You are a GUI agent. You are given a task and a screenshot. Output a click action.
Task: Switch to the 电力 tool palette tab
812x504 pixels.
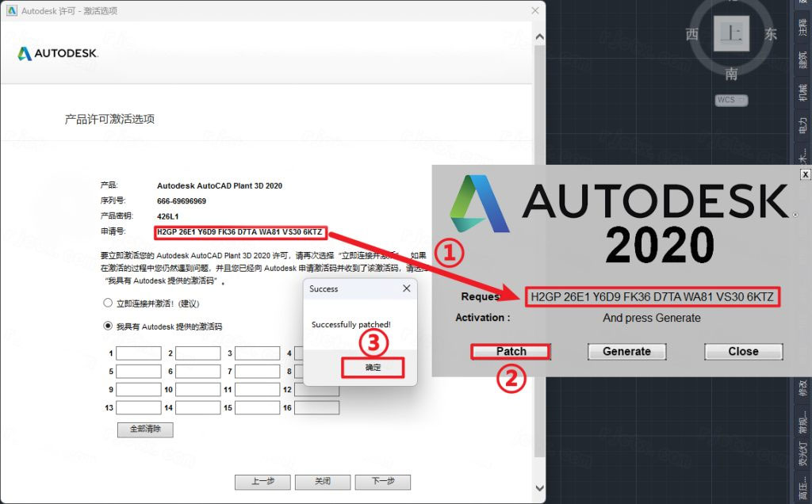coord(802,124)
